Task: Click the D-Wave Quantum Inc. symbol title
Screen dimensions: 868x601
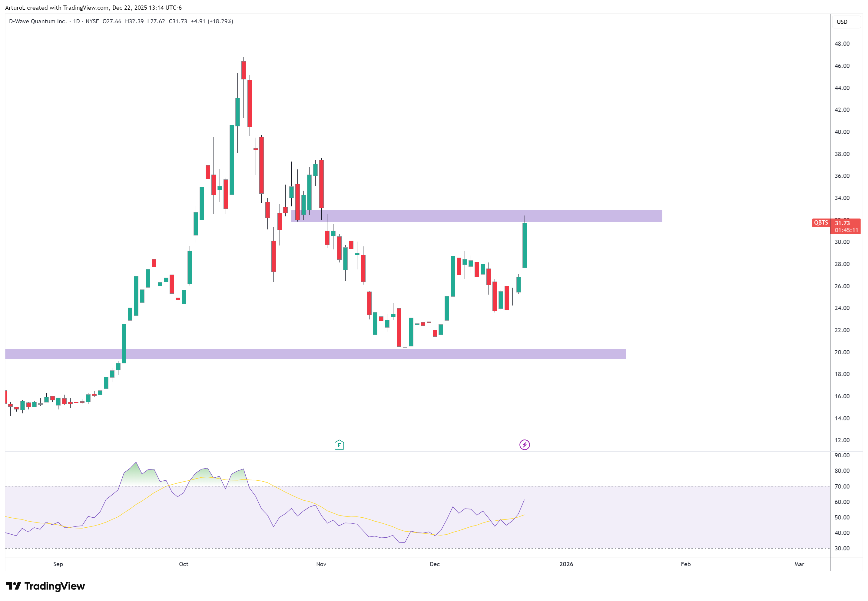Action: (x=38, y=22)
